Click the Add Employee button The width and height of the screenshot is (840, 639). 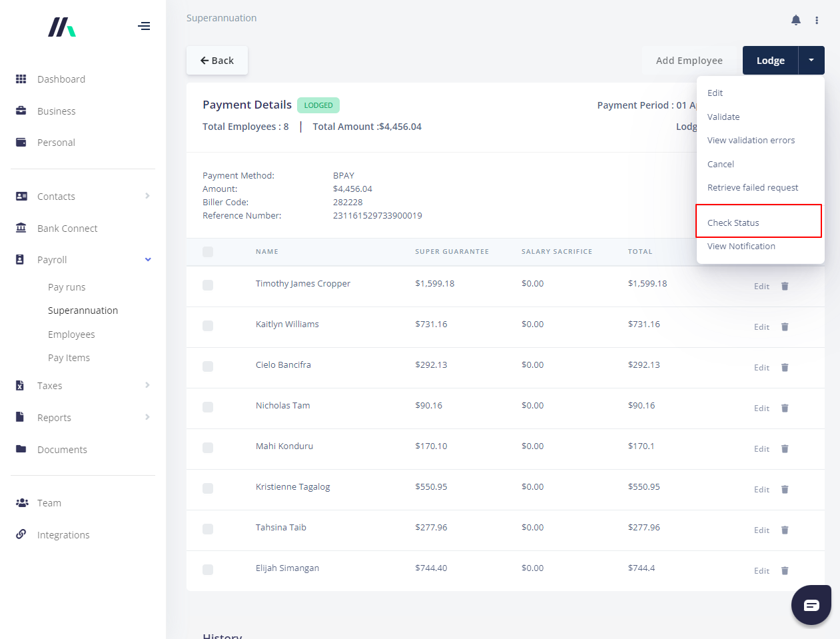tap(689, 61)
